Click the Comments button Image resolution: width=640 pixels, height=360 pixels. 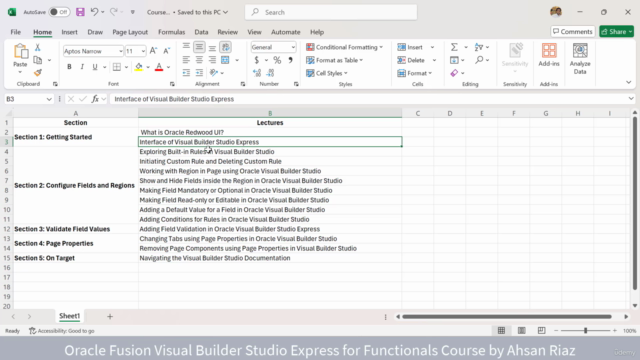tap(573, 31)
